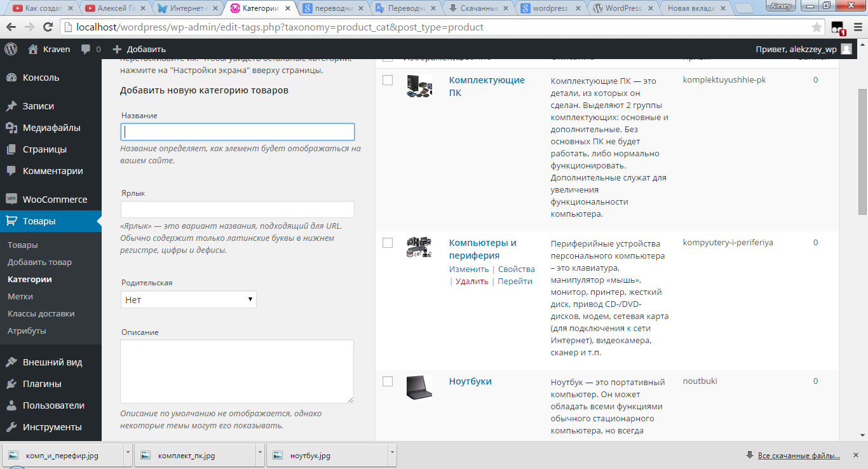
Task: Check the Компьютеры и периферия row checkbox
Action: click(388, 243)
